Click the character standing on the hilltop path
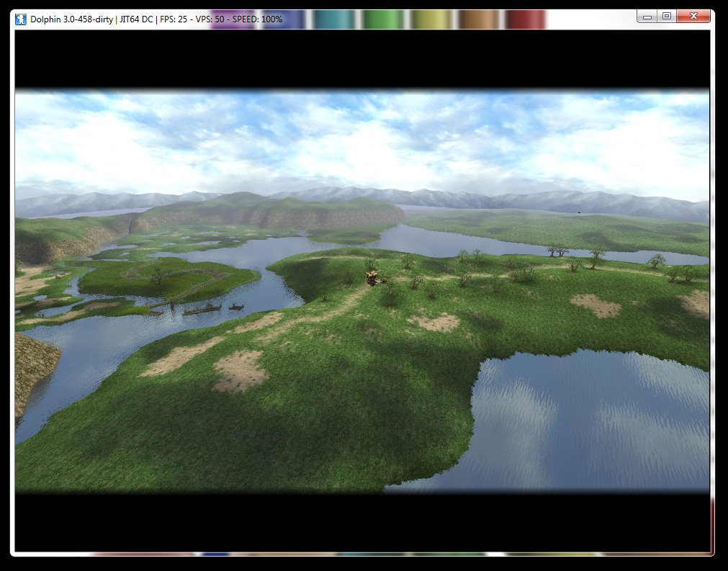Viewport: 728px width, 571px height. tap(373, 278)
